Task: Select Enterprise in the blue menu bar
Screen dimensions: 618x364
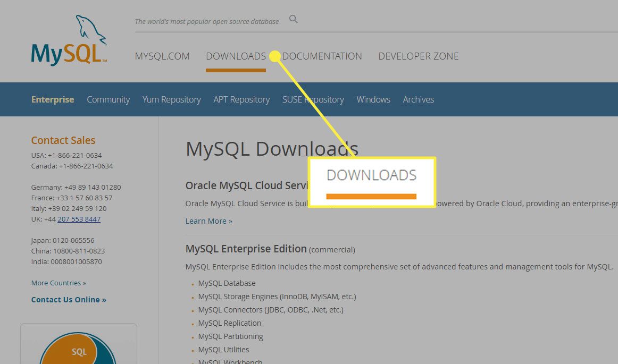Action: click(x=53, y=100)
